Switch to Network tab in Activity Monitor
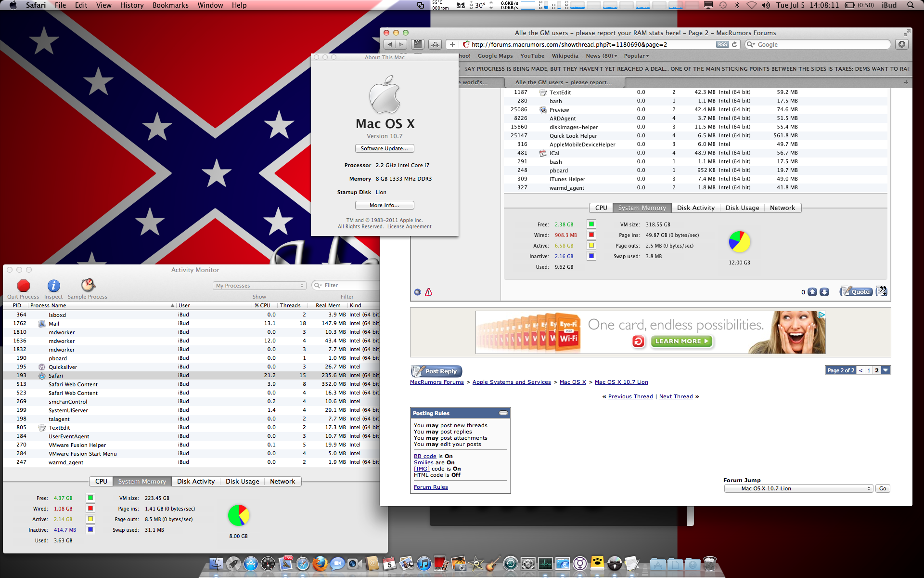The height and width of the screenshot is (578, 924). coord(282,481)
